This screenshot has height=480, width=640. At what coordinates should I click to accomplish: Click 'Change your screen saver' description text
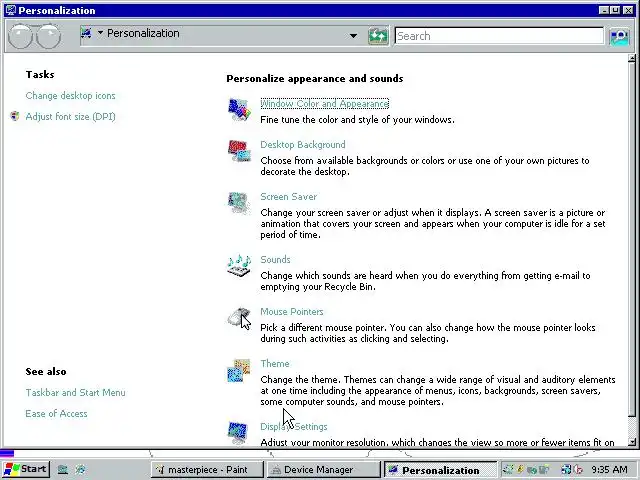point(433,224)
